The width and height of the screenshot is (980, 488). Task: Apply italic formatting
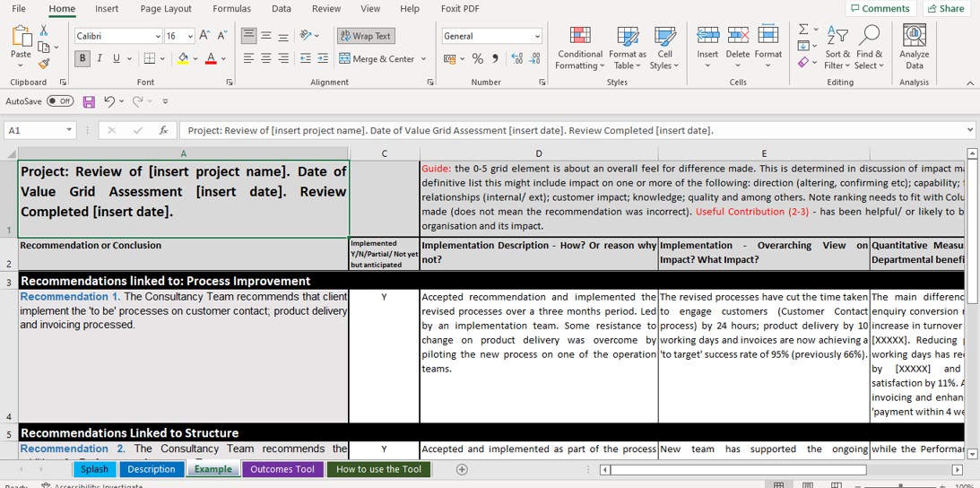99,58
